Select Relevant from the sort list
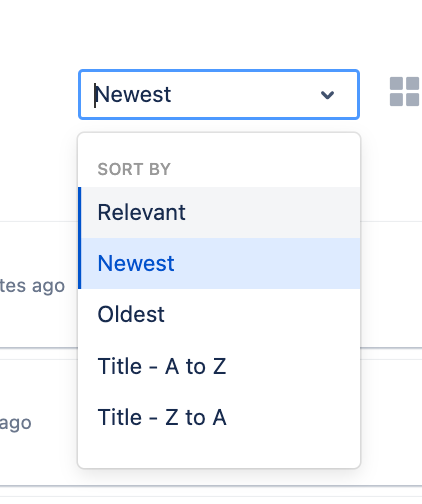422x504 pixels. point(219,213)
